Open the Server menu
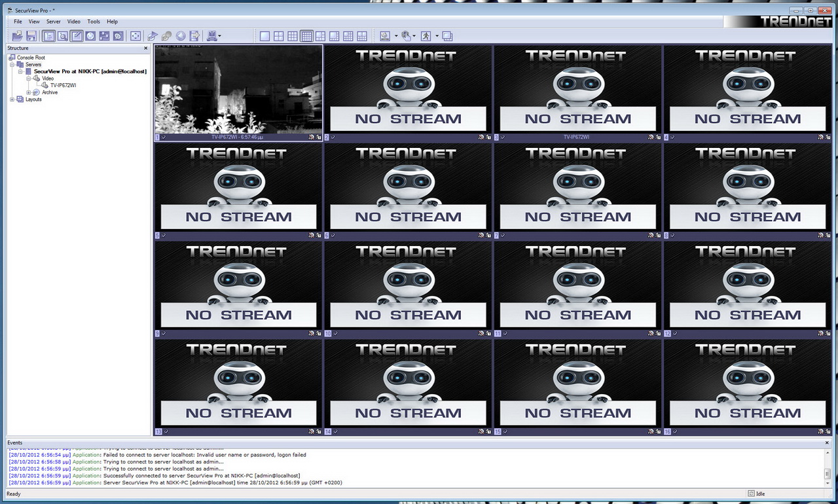The image size is (838, 504). pyautogui.click(x=54, y=22)
